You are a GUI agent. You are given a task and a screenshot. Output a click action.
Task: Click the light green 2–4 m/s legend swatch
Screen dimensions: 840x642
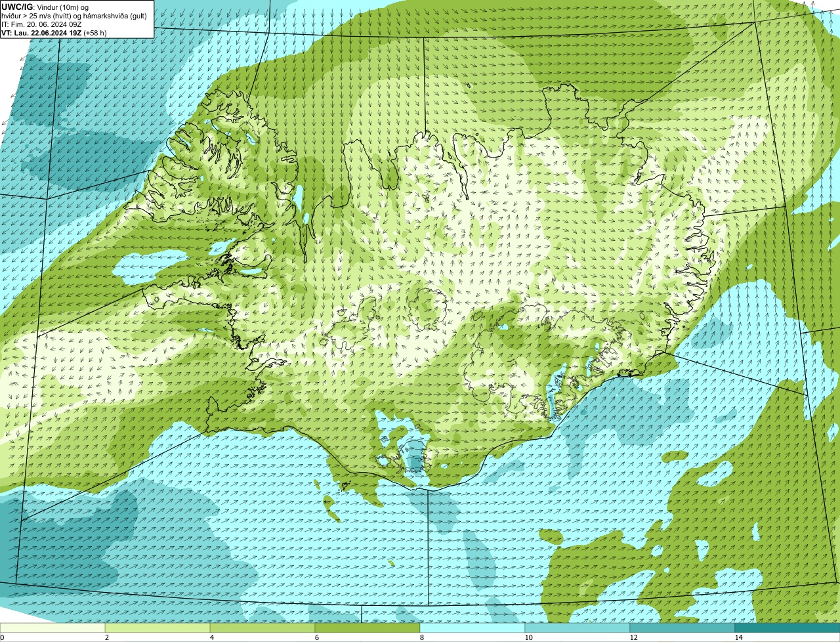(157, 628)
